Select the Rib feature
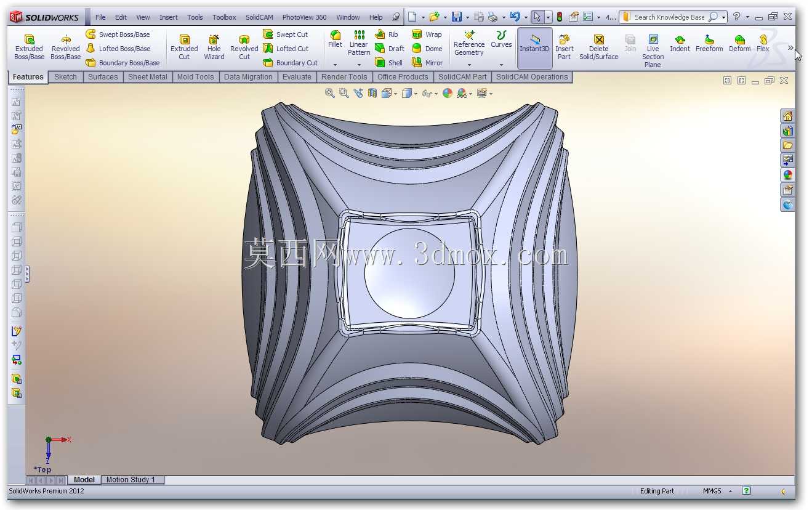 pos(387,34)
